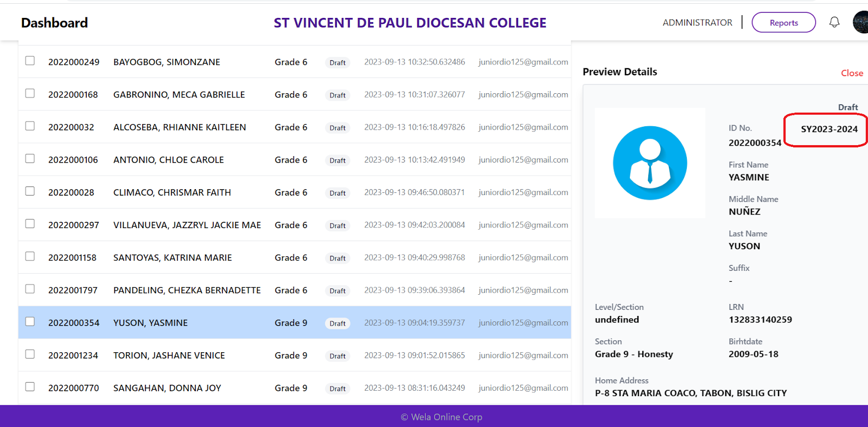Click ID number 2022000168
Screen dimensions: 868x427
click(x=73, y=95)
